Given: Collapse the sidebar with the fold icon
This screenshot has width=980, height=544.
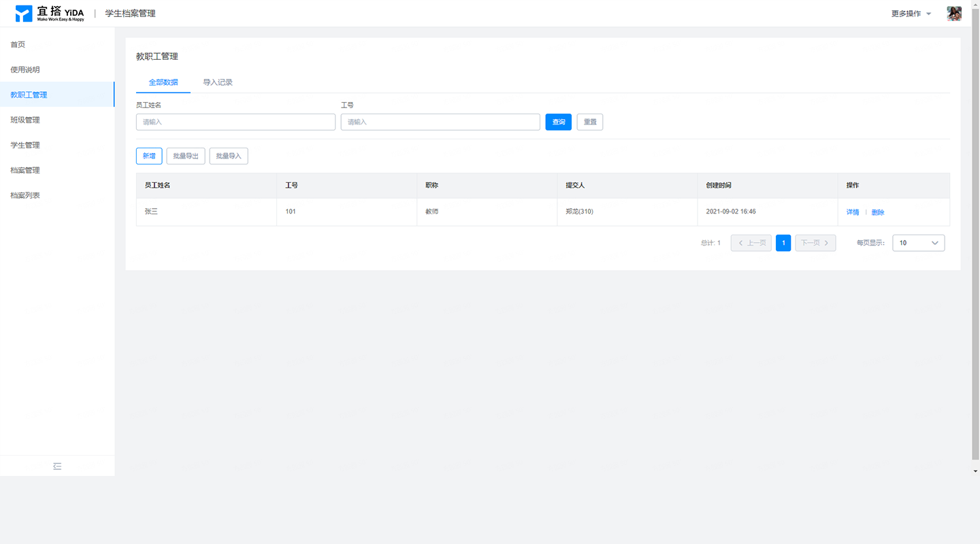Looking at the screenshot, I should pyautogui.click(x=57, y=466).
